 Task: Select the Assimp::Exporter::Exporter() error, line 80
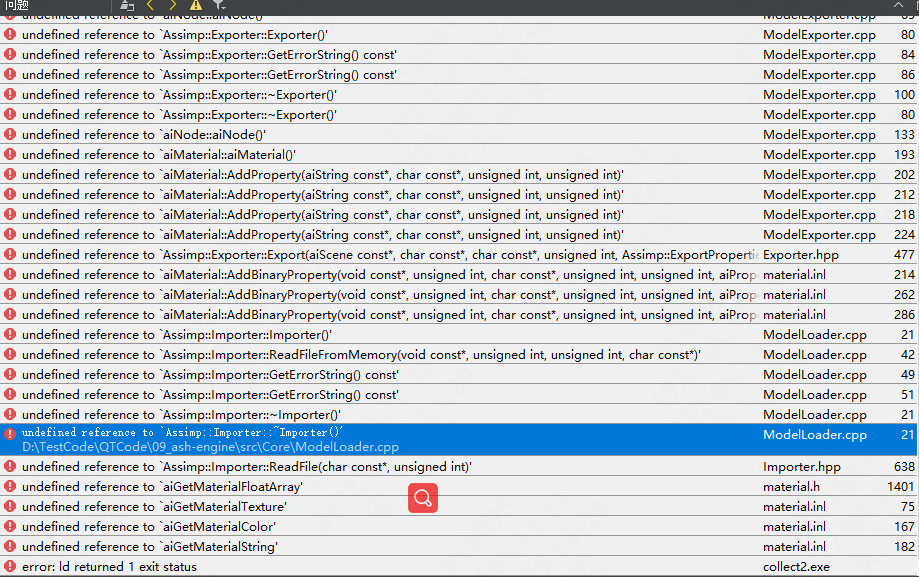[x=460, y=35]
